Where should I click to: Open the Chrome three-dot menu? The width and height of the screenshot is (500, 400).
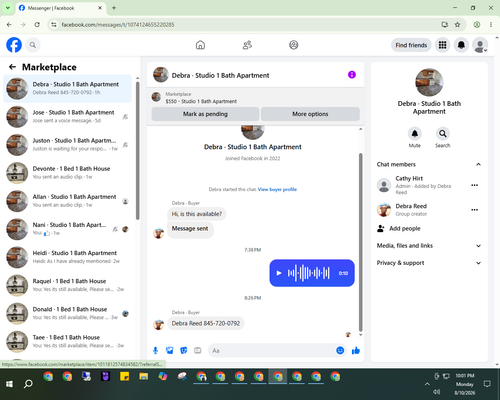point(491,24)
